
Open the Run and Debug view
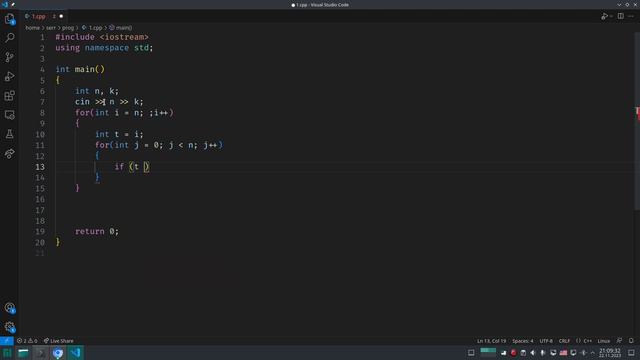tap(9, 76)
